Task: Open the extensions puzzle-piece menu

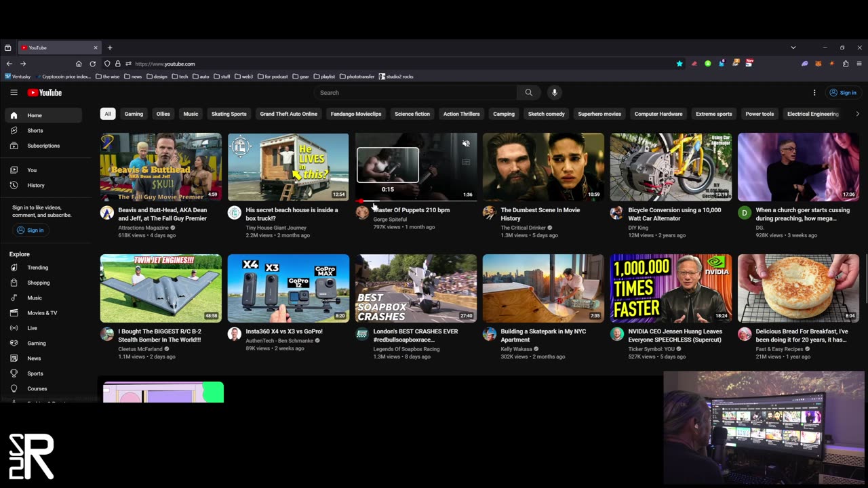Action: coord(846,64)
